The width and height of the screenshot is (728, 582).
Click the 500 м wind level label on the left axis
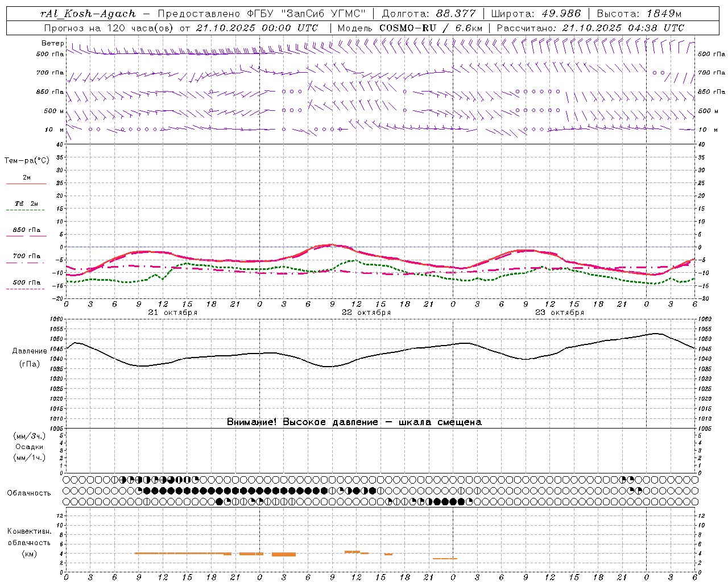coord(54,111)
